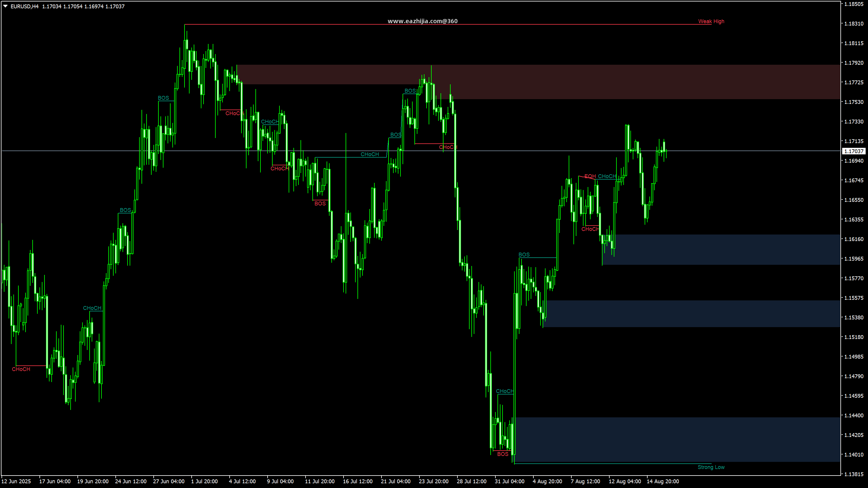Select the demand zone near 1.15380
This screenshot has height=488, width=868.
click(691, 314)
